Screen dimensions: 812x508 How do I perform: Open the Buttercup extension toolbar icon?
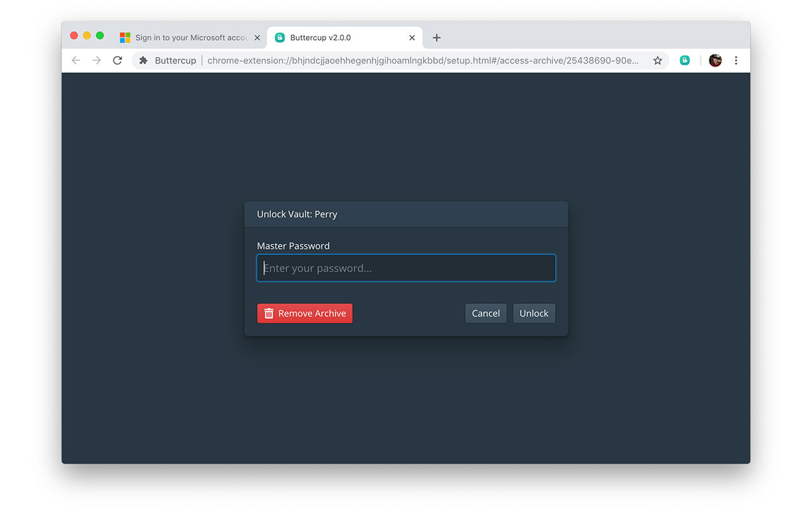point(684,60)
